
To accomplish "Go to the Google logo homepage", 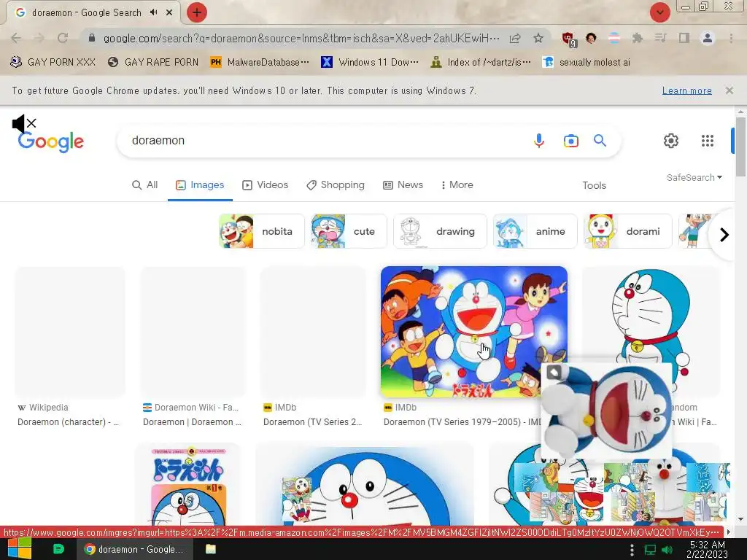I will pos(51,141).
